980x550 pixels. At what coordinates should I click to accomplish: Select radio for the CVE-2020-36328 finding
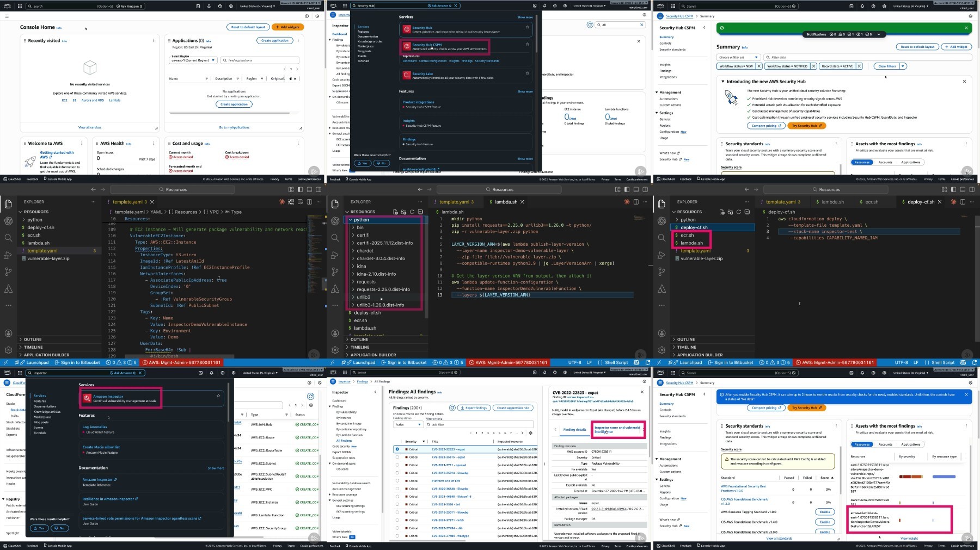[397, 489]
